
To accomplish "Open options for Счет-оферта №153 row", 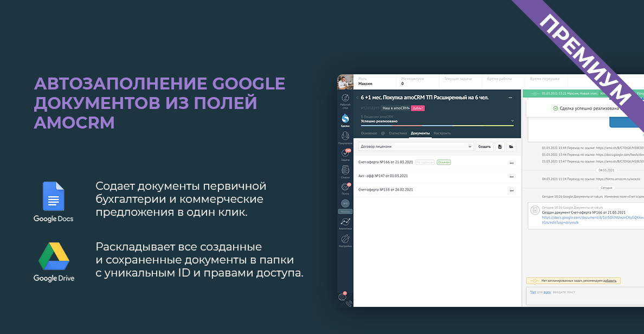I will tap(512, 191).
